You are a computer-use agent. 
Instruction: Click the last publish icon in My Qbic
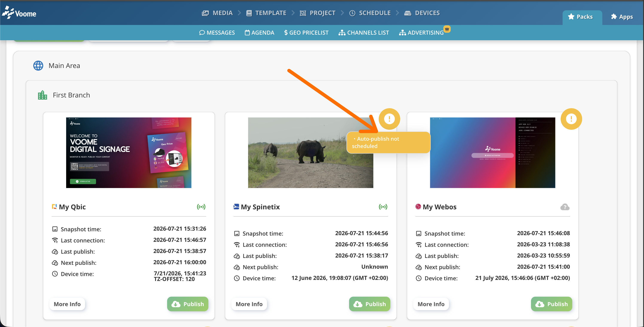pyautogui.click(x=55, y=251)
